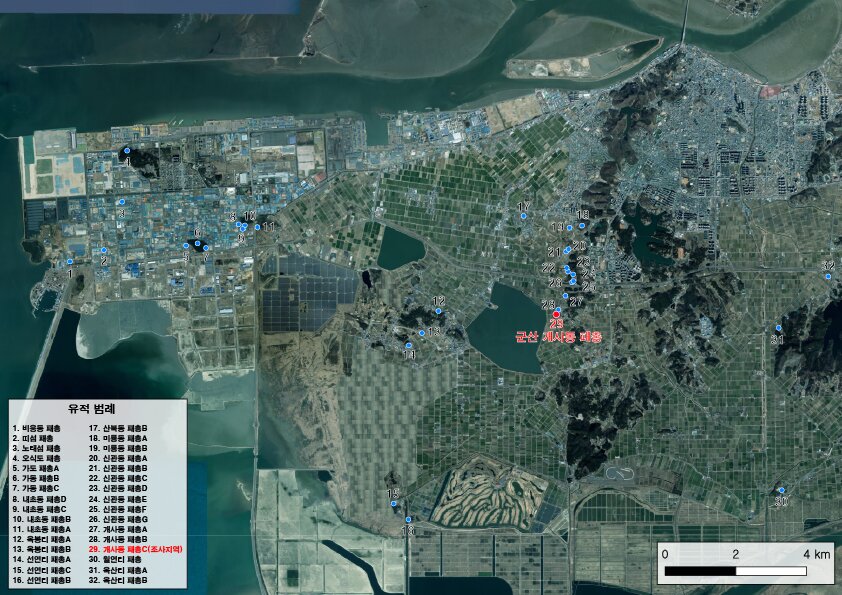Click the 4 km scale bar
This screenshot has height=595, width=842.
tap(736, 570)
